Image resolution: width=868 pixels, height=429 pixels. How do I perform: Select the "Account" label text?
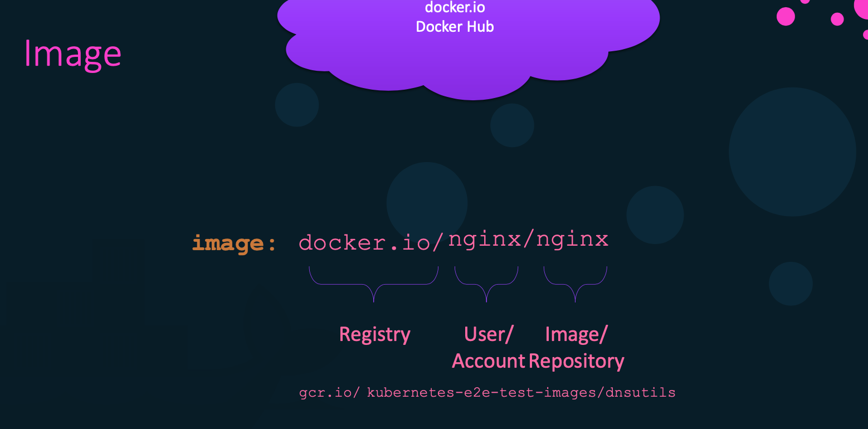pyautogui.click(x=489, y=361)
